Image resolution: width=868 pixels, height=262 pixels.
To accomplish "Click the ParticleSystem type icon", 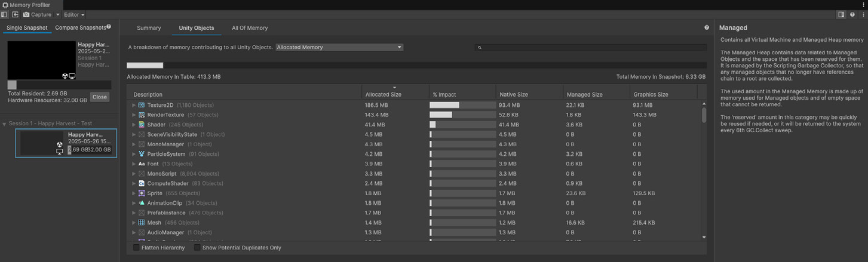I will [142, 154].
